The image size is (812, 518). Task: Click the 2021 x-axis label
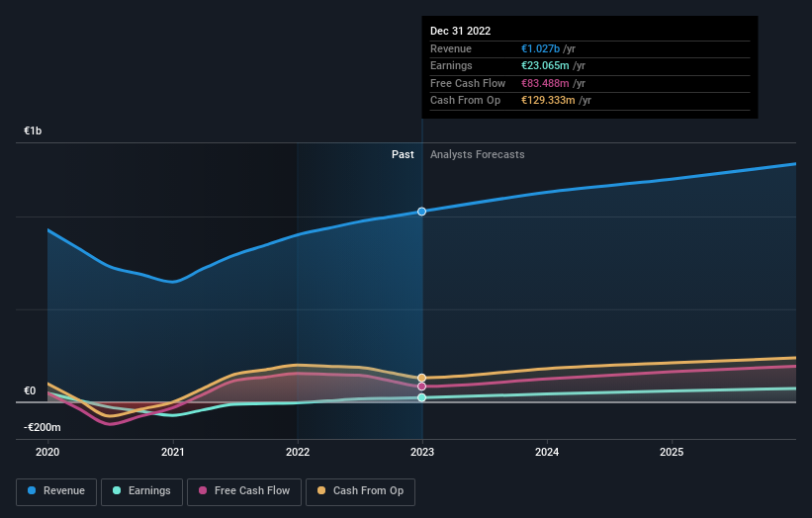[172, 453]
